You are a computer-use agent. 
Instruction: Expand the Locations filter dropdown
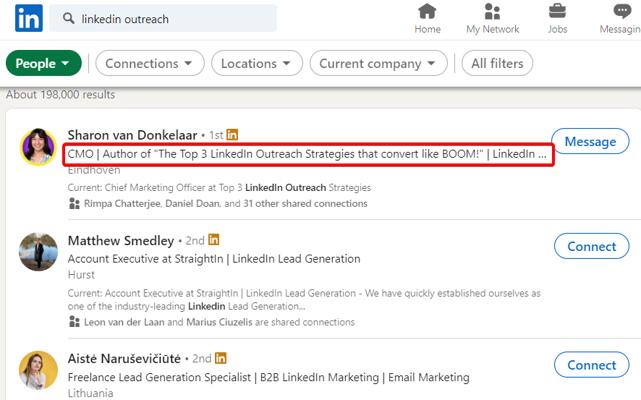click(x=257, y=63)
